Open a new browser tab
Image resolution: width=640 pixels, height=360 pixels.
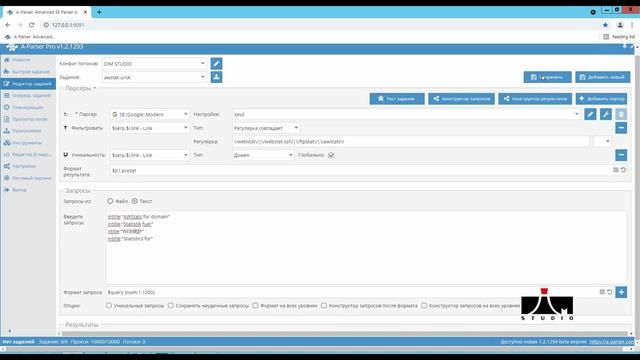tap(99, 12)
